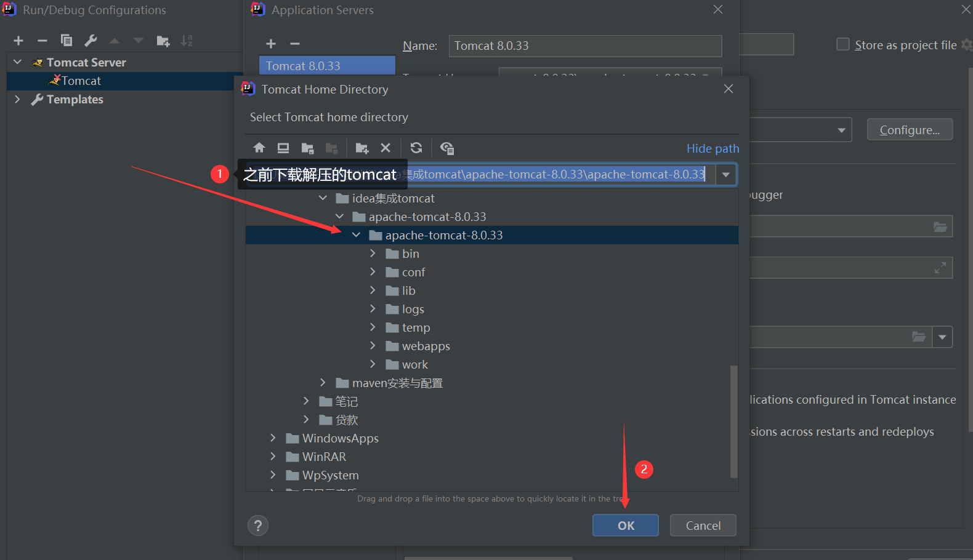This screenshot has height=560, width=973.
Task: Click Configure... button
Action: (x=910, y=130)
